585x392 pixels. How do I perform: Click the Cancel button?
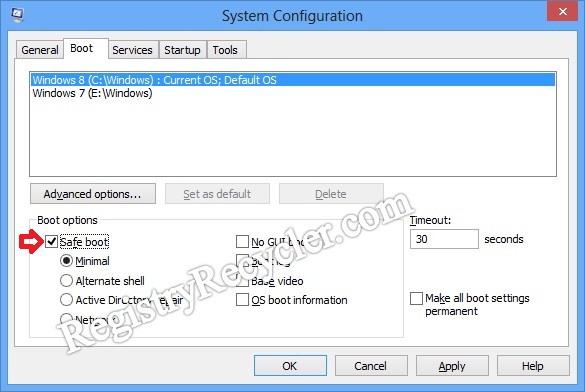371,366
